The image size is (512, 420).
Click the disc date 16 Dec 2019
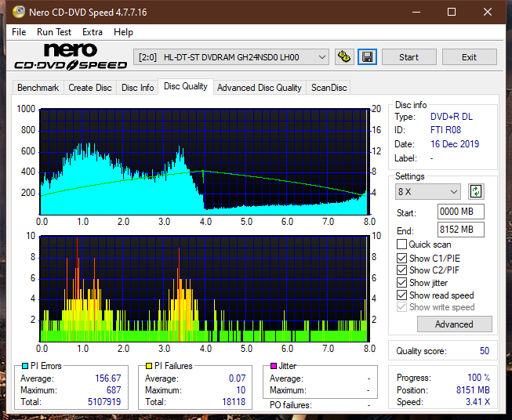click(x=455, y=144)
